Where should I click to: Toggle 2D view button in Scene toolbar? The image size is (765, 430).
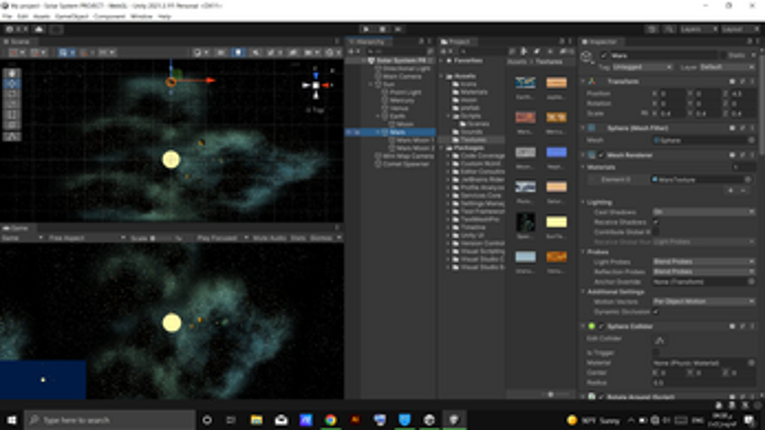pyautogui.click(x=221, y=52)
